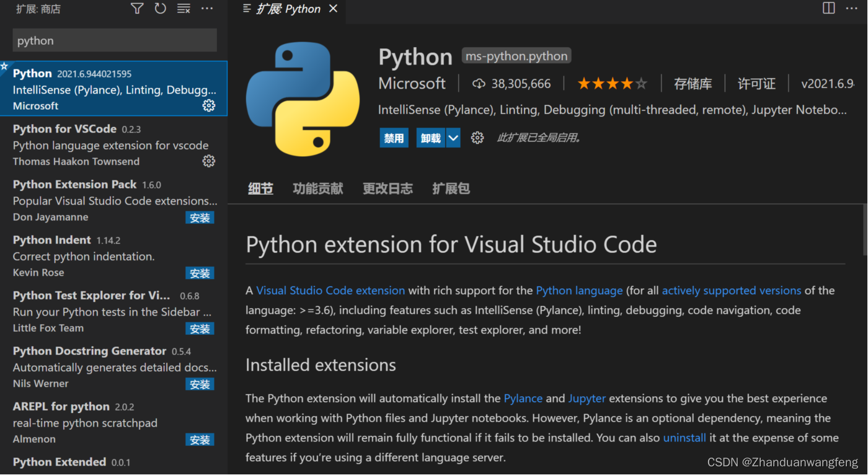Open the Python language link
Viewport: 868px width, 475px height.
(579, 290)
